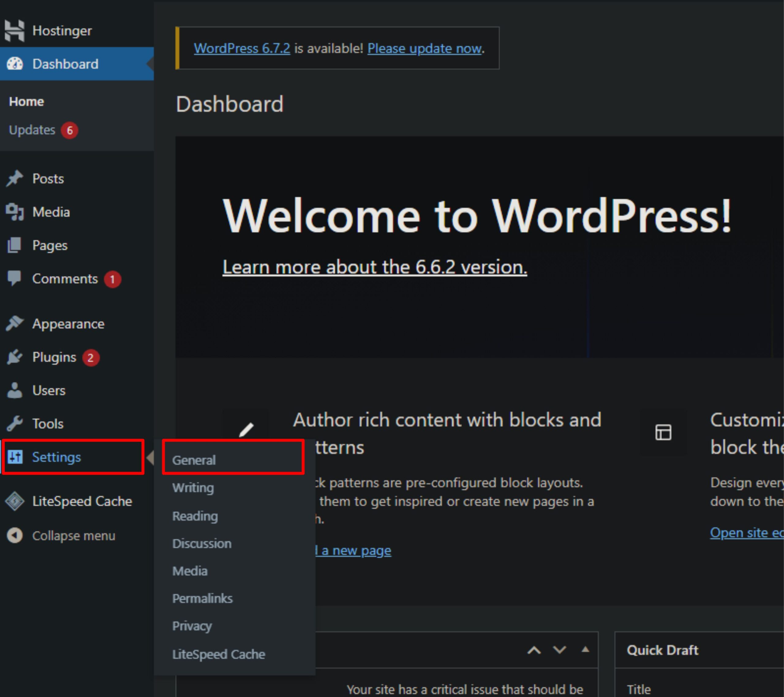Click the Open site editor link
Viewport: 784px width, 697px height.
tap(747, 533)
